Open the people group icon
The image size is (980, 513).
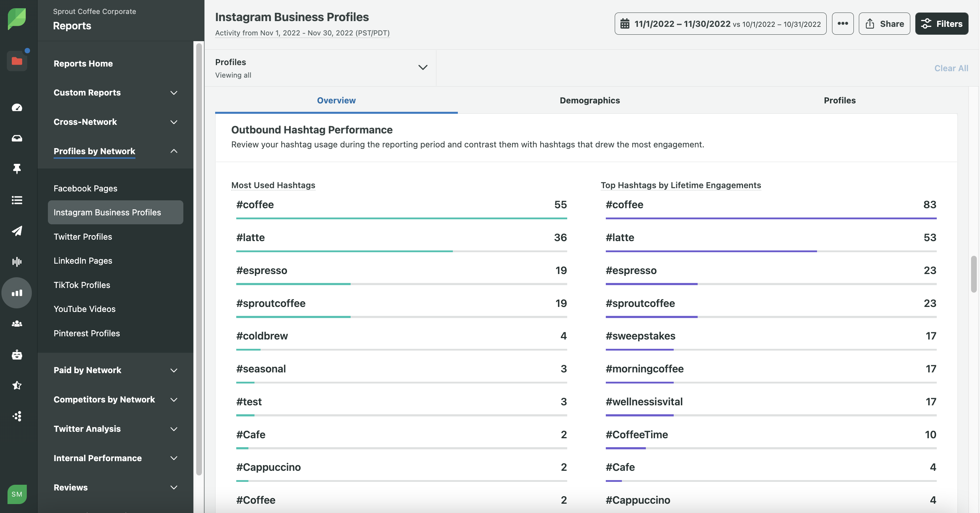[x=17, y=324]
